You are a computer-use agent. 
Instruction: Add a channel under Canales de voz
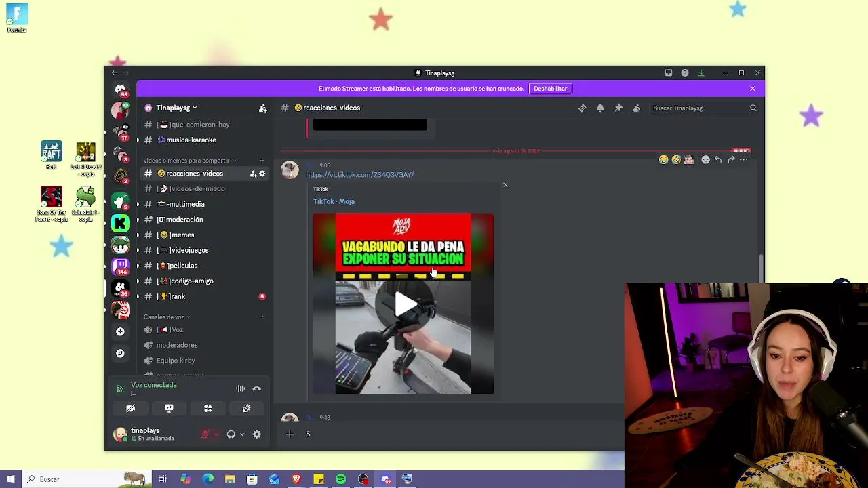(x=262, y=317)
